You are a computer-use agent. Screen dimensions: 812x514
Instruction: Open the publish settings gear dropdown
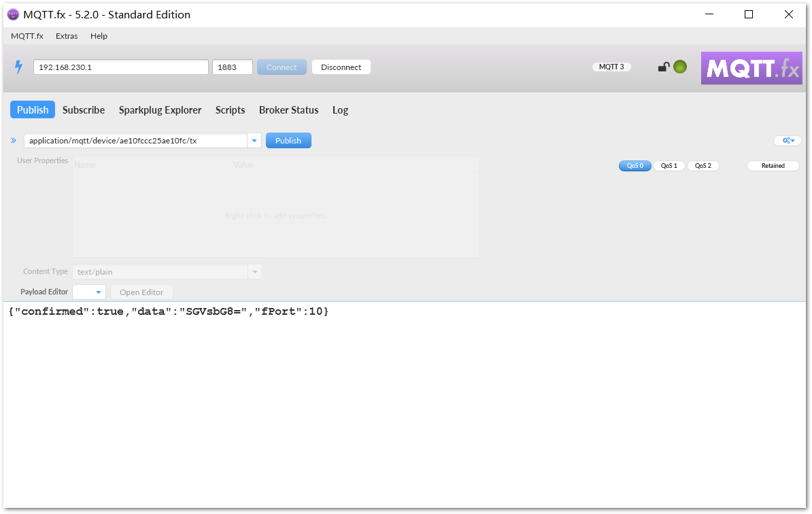(788, 140)
